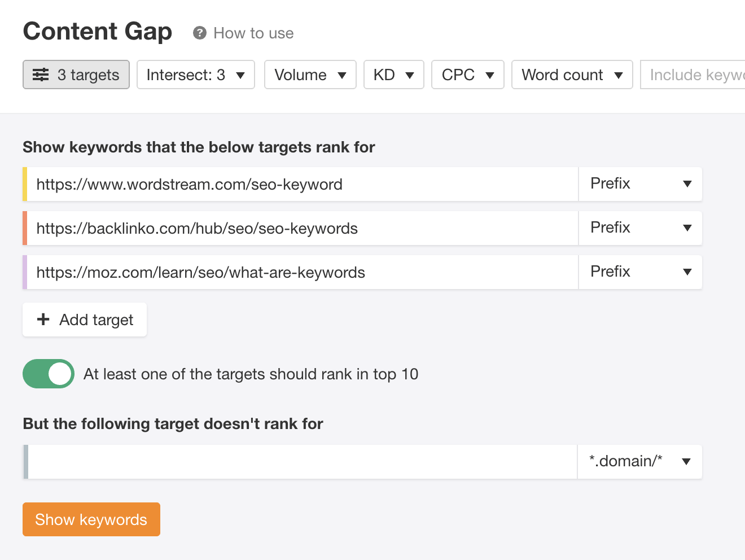The width and height of the screenshot is (745, 560).
Task: Click the empty doesn't-rank-for target field
Action: [x=303, y=462]
